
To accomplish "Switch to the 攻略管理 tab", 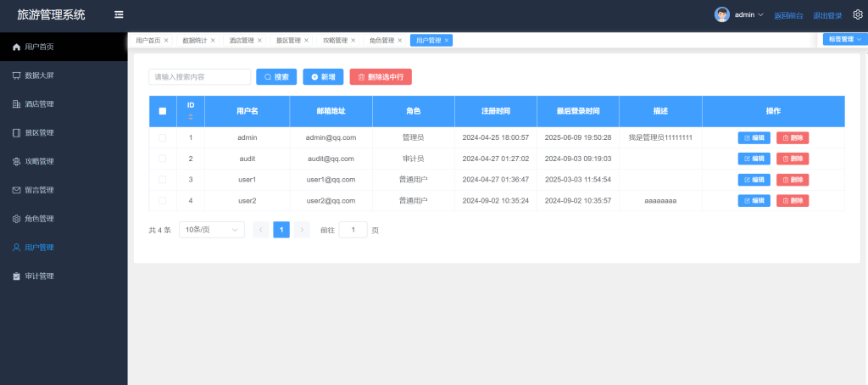I will click(x=335, y=41).
